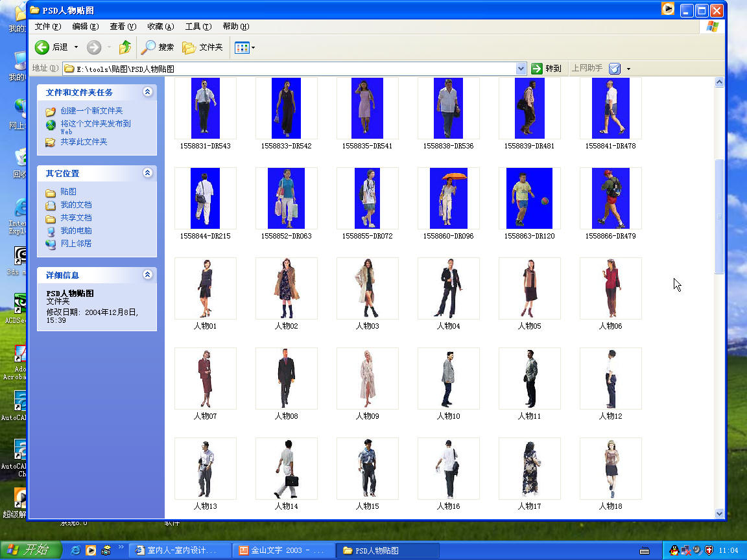Select thumbnail 人物14
Image resolution: width=747 pixels, height=560 pixels.
(287, 468)
